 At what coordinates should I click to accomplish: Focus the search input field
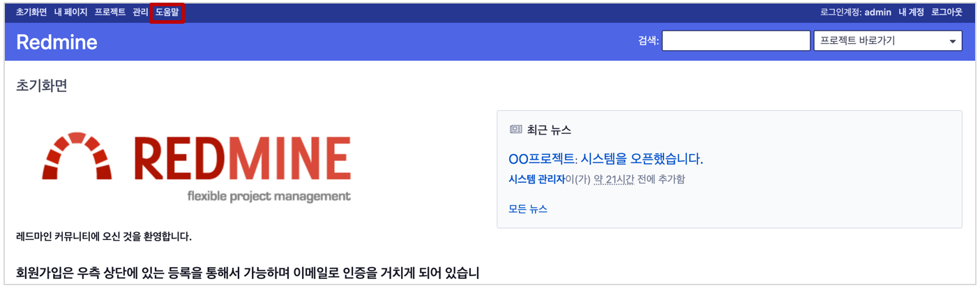736,41
